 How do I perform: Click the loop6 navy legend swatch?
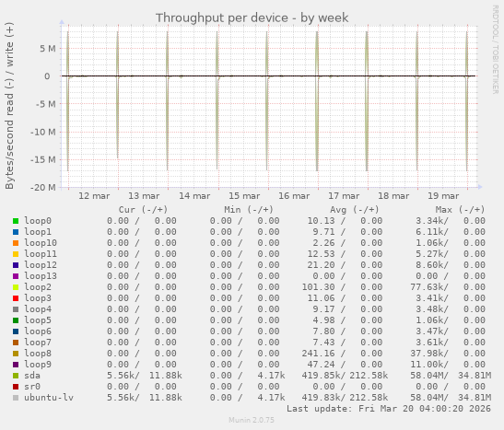pos(16,331)
